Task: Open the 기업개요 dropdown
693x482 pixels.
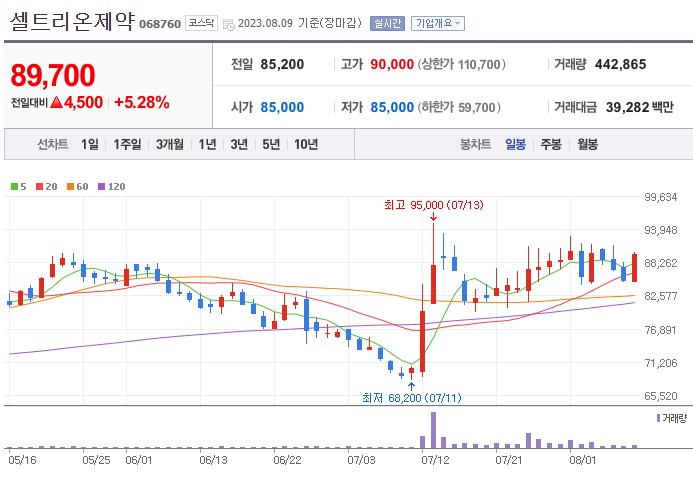Action: coord(438,23)
